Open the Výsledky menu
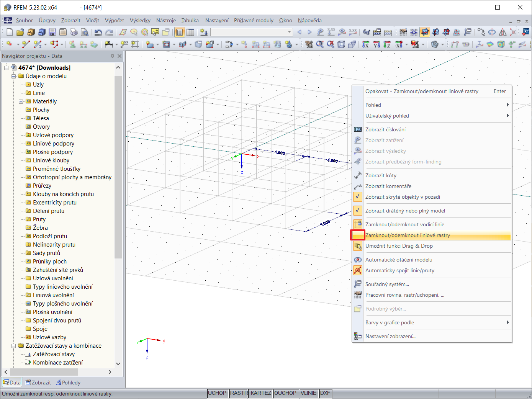 [x=140, y=20]
